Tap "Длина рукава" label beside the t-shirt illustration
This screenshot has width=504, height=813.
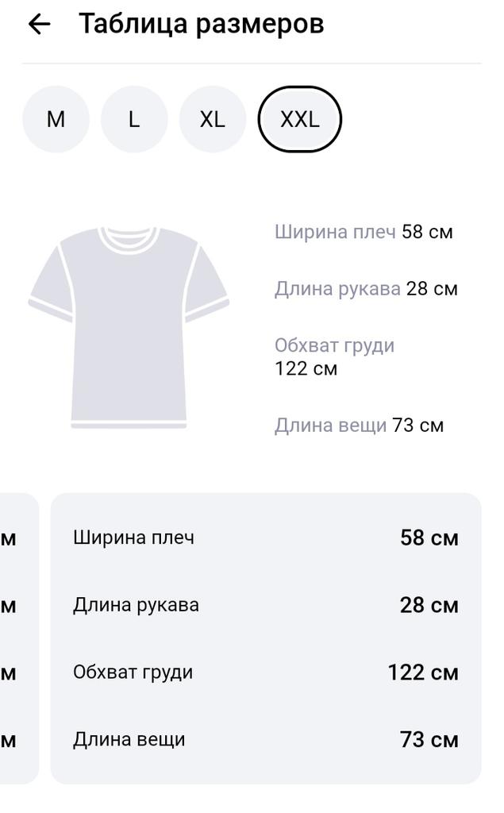click(337, 289)
